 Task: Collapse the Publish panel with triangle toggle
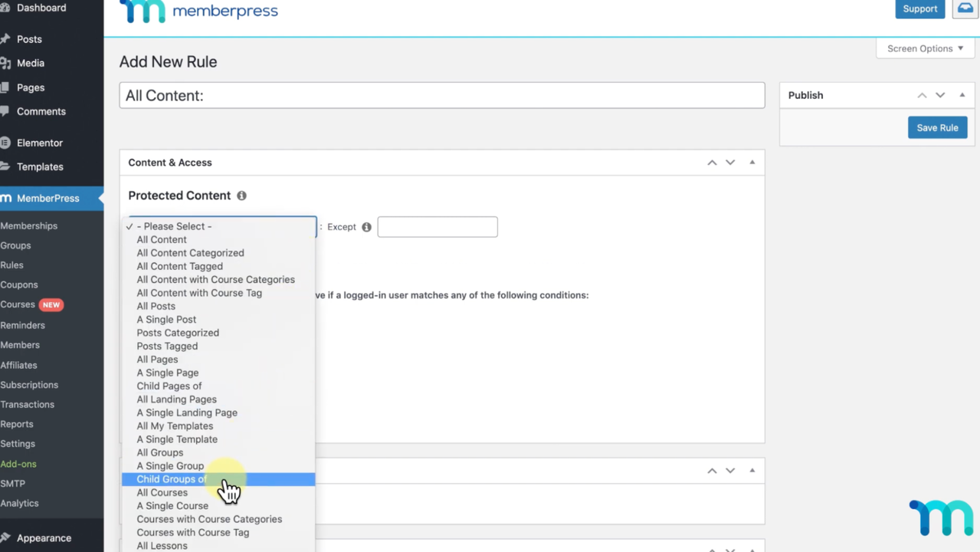tap(962, 95)
